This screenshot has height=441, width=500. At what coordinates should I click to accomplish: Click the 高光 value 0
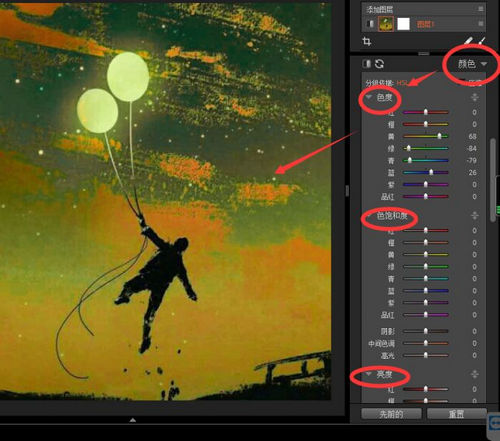475,355
